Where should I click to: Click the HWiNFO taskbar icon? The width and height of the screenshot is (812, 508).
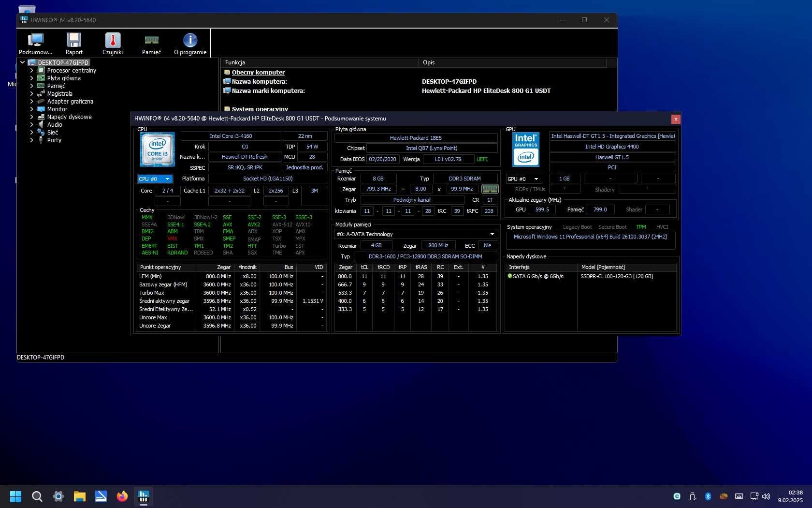point(143,496)
